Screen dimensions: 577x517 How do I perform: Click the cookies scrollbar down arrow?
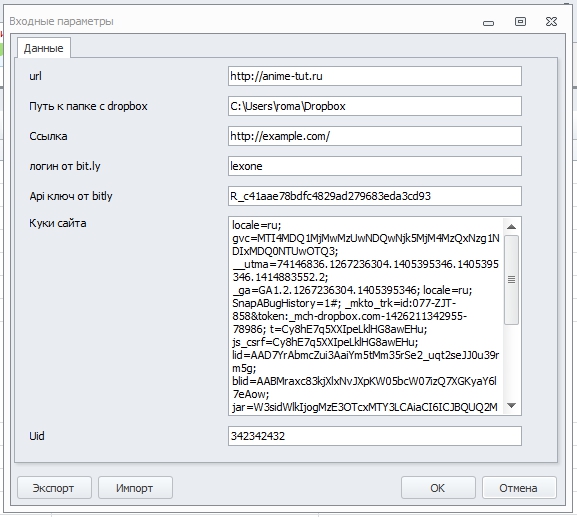511,406
